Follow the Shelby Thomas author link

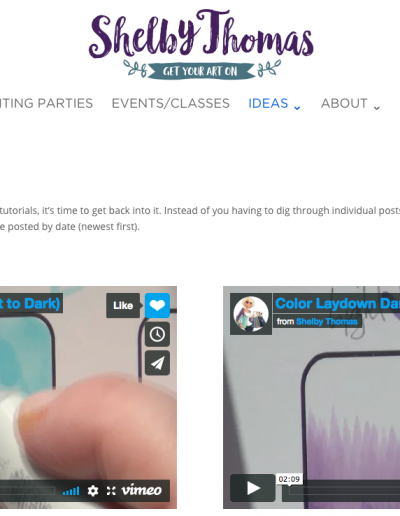click(327, 321)
